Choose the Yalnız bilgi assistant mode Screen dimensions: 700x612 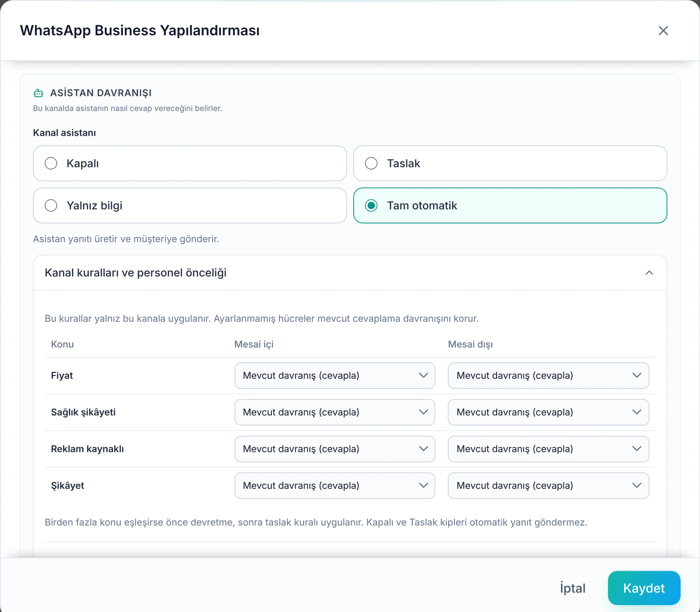pyautogui.click(x=190, y=205)
